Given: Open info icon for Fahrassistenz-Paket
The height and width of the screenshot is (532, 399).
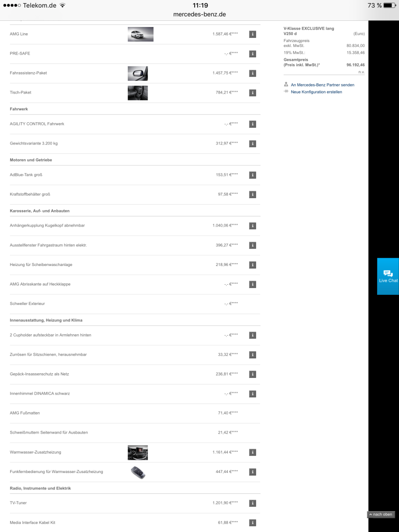Looking at the screenshot, I should point(252,73).
